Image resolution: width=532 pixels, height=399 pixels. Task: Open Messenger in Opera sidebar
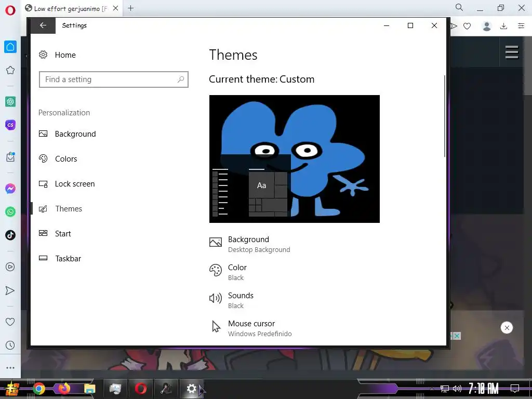(10, 189)
